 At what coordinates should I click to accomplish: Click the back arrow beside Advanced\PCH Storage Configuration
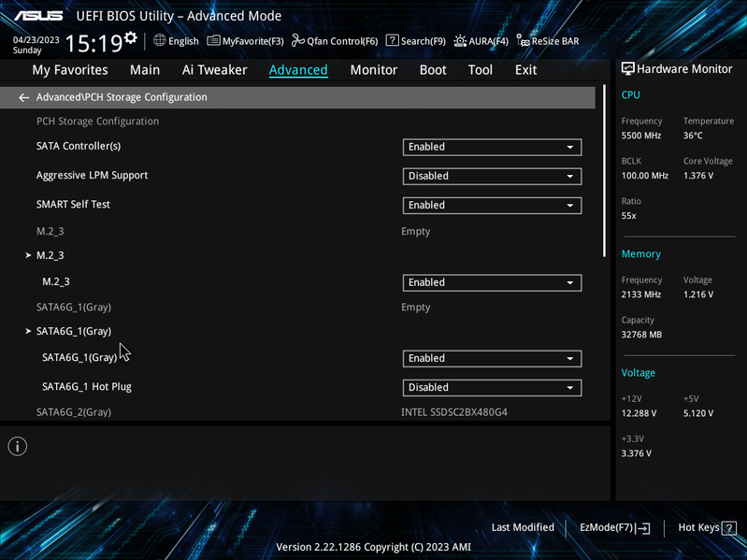coord(23,97)
